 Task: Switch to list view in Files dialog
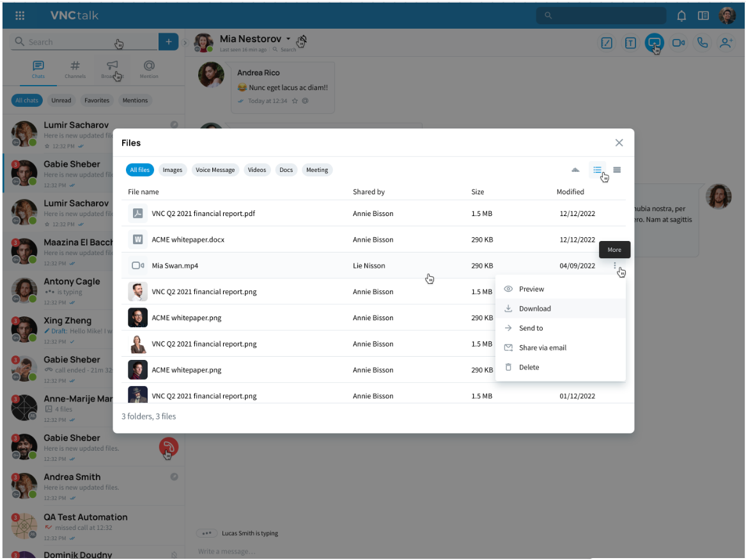(x=597, y=170)
